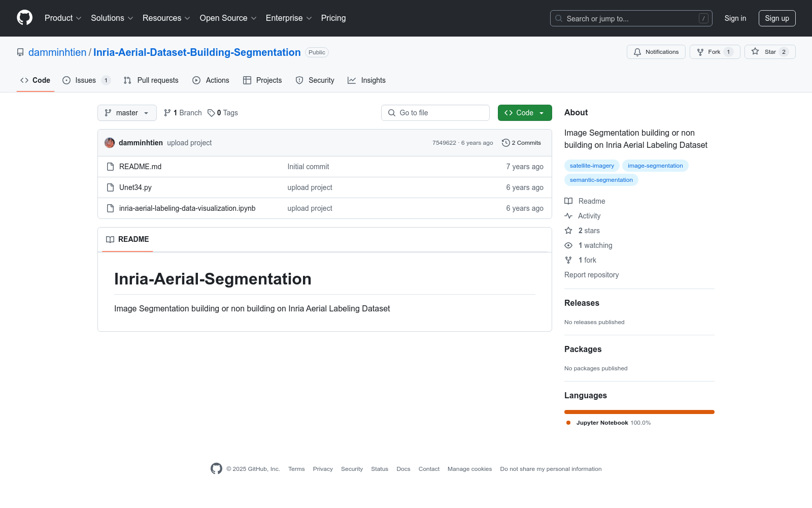Open the master branch selector
Viewport: 812px width, 508px height.
127,113
